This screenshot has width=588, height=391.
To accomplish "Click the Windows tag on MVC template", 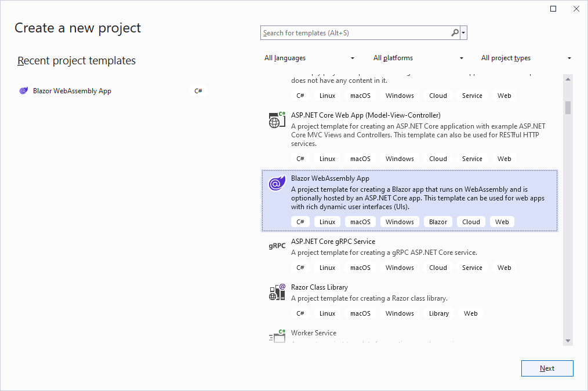I will [400, 158].
